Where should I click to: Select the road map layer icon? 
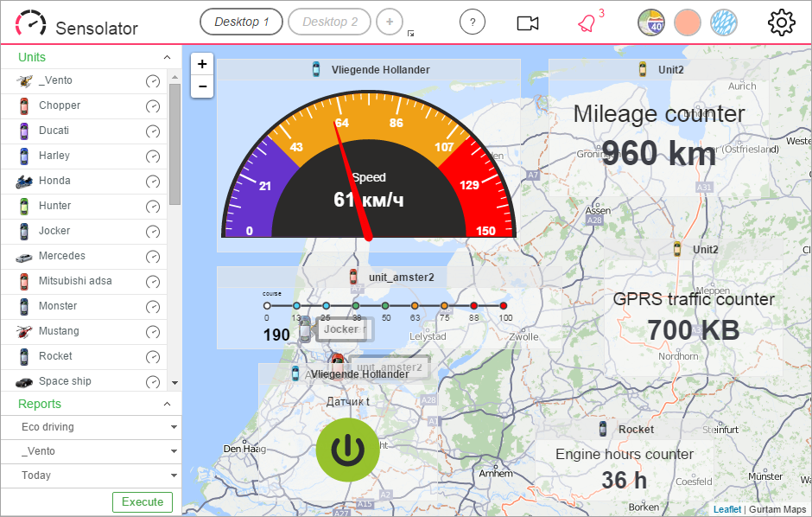pyautogui.click(x=651, y=22)
